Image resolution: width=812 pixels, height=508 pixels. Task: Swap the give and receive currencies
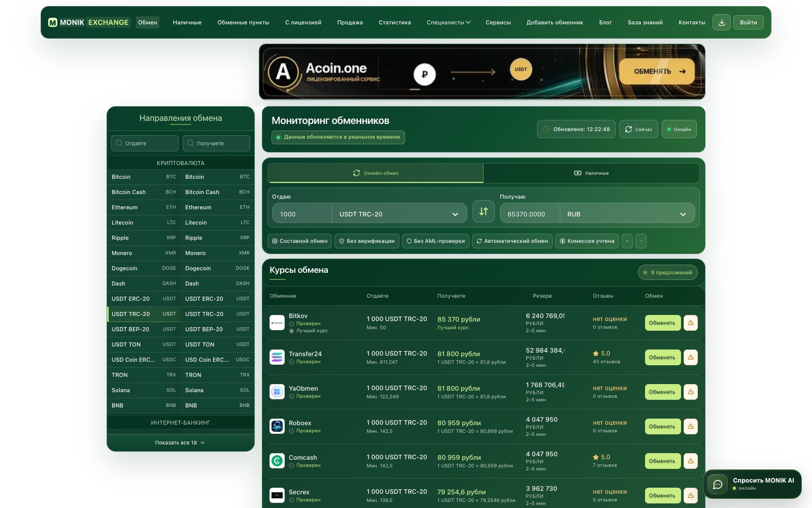484,211
